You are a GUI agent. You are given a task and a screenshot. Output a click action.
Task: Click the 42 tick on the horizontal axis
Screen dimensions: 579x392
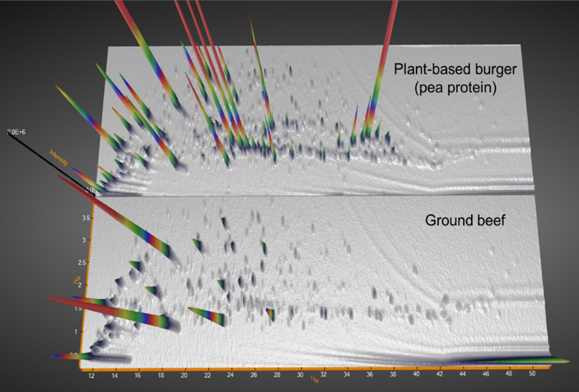coord(441,376)
